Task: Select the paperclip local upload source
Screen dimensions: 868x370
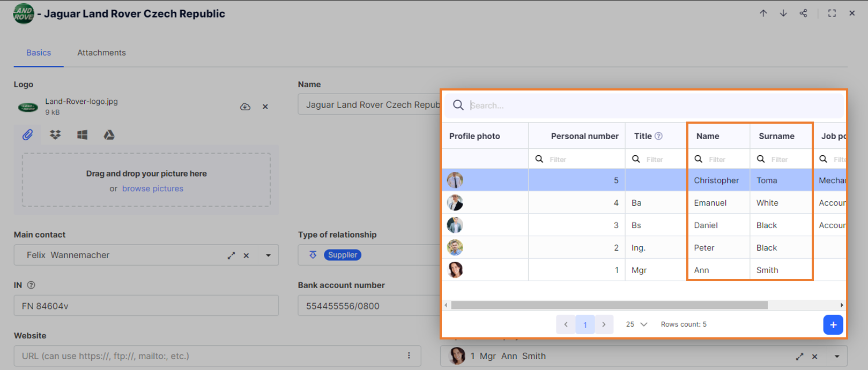Action: (x=28, y=135)
